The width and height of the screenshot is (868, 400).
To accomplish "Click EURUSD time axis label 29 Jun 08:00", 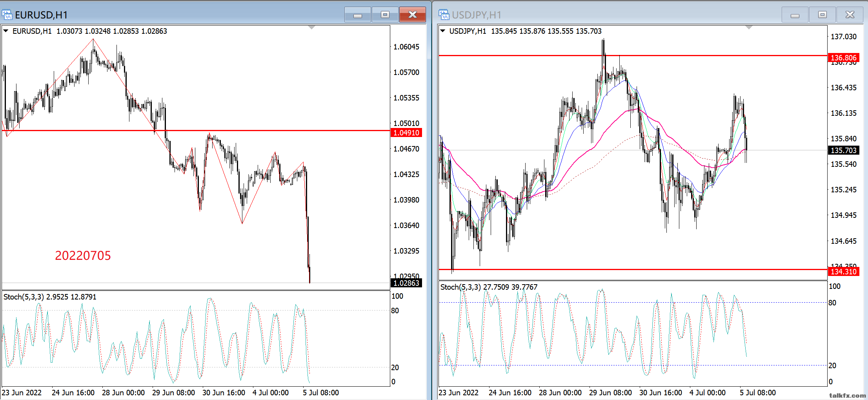I will click(173, 393).
